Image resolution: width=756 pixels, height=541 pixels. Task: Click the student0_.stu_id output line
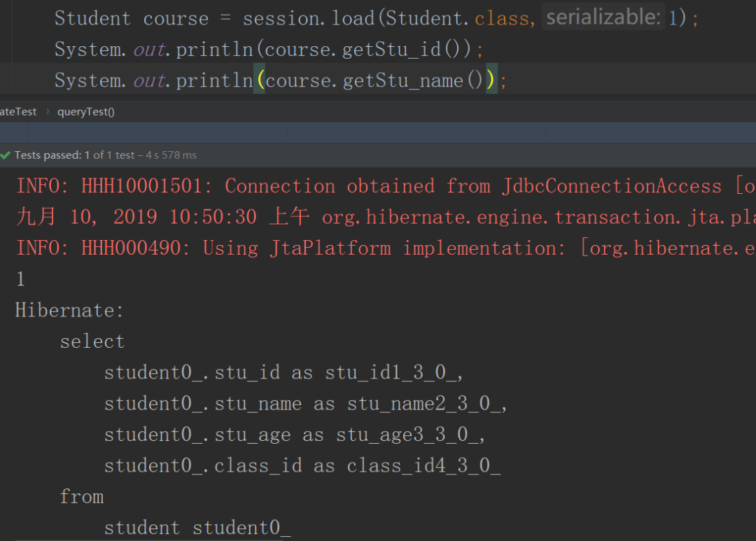tap(283, 372)
